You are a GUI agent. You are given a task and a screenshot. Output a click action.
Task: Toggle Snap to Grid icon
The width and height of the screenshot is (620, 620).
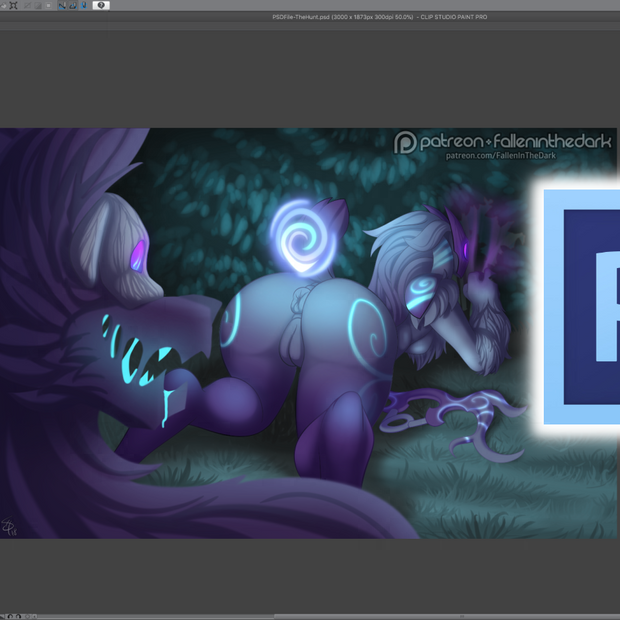coord(84,6)
